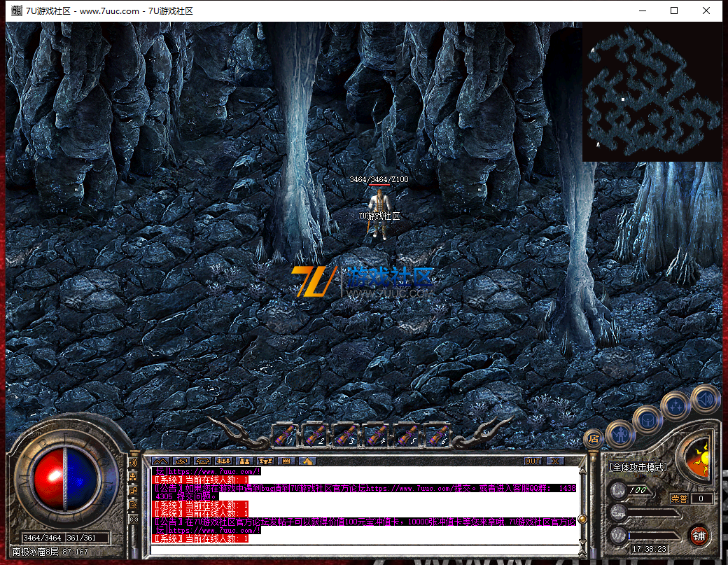
Task: Open the minimap toggle icon with mountain shape
Action: 160,461
